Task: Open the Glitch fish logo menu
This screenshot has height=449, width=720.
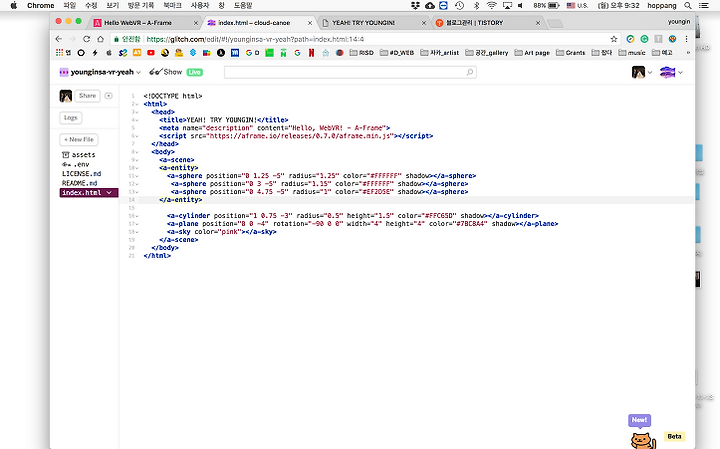Action: pos(667,72)
